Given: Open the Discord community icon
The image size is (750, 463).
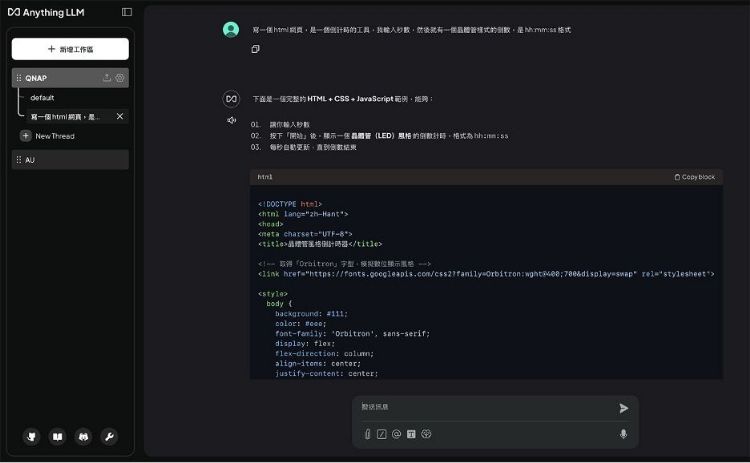Looking at the screenshot, I should pyautogui.click(x=83, y=436).
